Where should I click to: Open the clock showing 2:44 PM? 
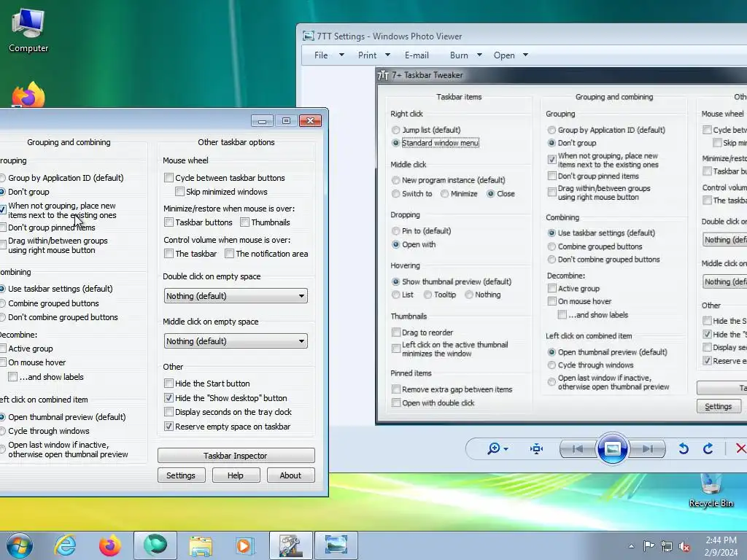coord(721,546)
